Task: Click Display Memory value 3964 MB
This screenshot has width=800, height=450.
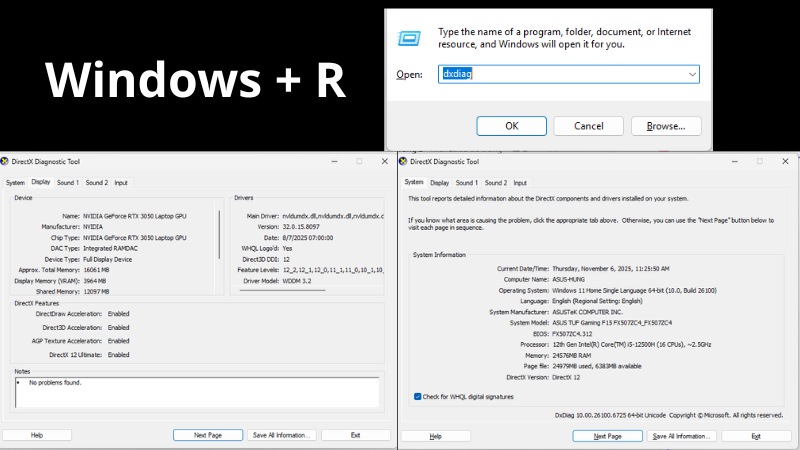Action: point(95,281)
